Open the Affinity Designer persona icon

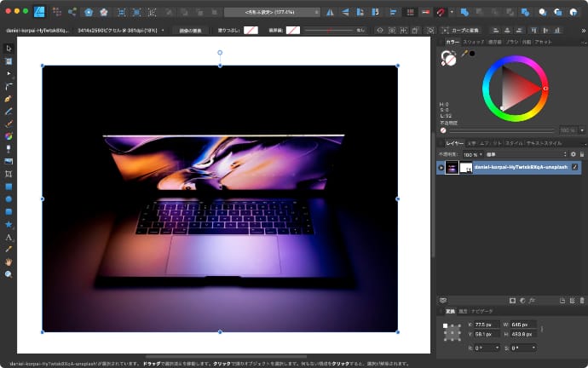click(40, 13)
